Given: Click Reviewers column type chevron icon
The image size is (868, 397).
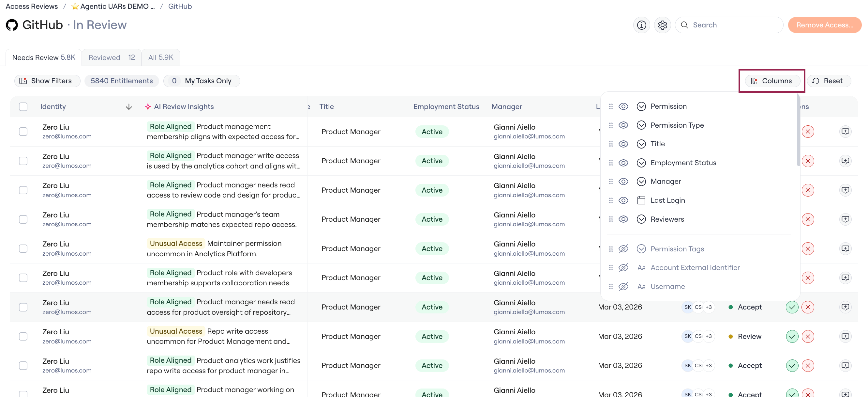Looking at the screenshot, I should [641, 219].
